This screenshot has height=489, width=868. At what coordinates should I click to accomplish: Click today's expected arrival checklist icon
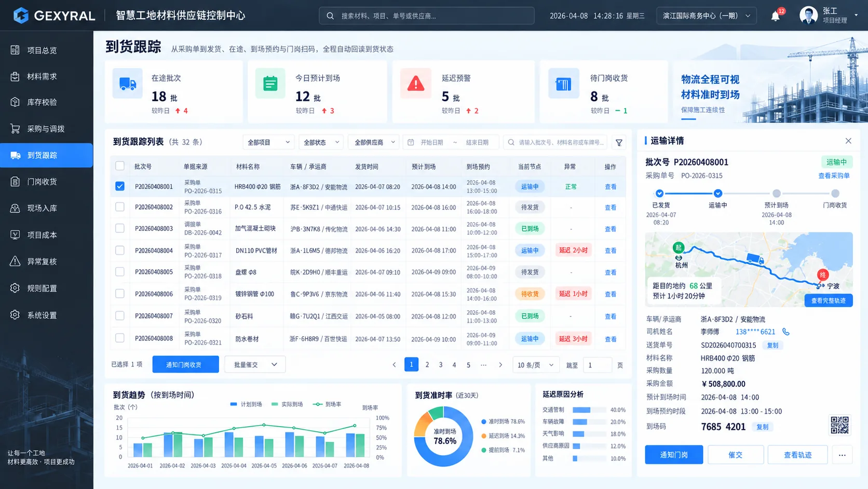point(270,84)
